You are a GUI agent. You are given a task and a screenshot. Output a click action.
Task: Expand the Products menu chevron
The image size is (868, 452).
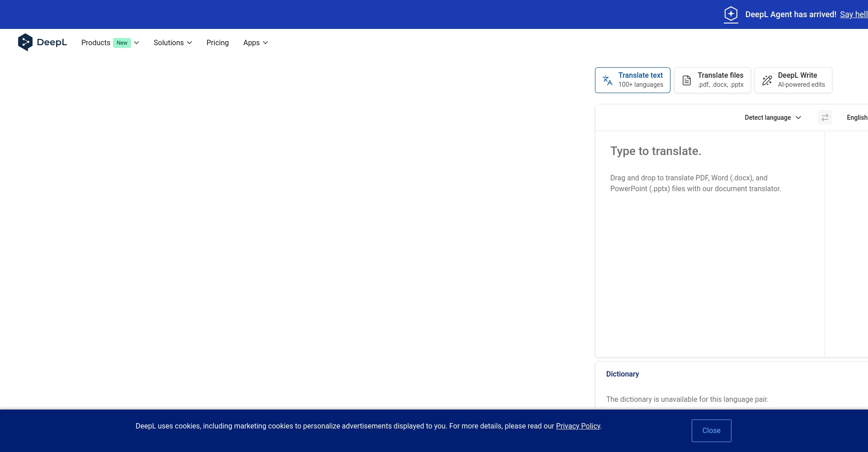pyautogui.click(x=137, y=43)
